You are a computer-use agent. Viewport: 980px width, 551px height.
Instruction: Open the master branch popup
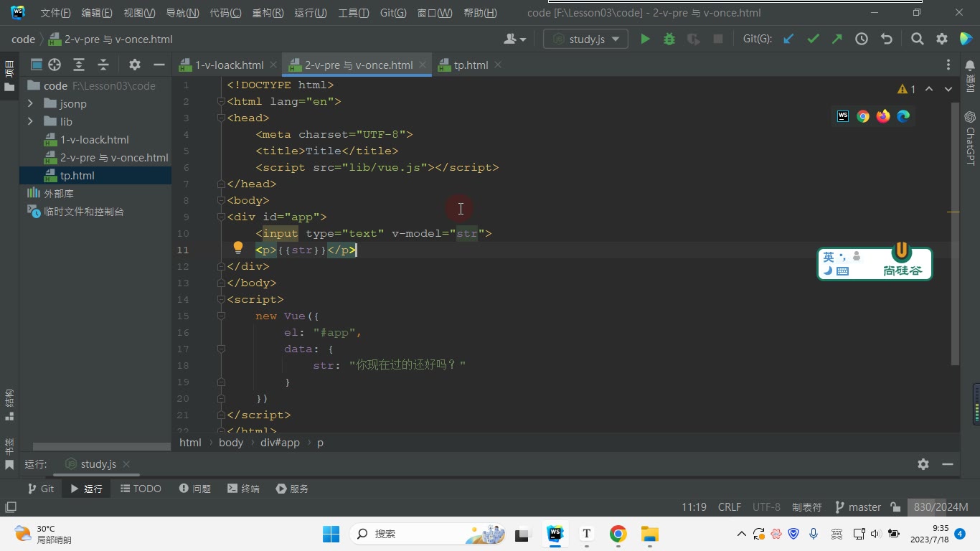click(x=858, y=507)
